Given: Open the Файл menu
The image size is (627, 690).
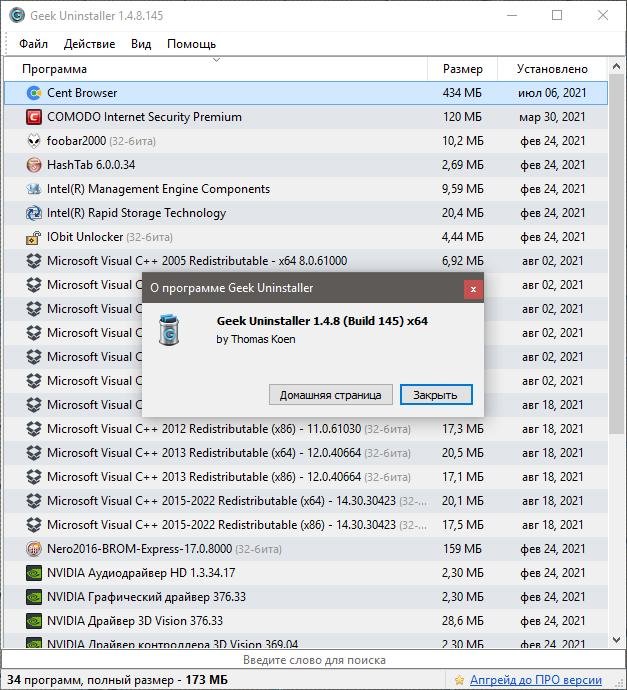Looking at the screenshot, I should [33, 44].
